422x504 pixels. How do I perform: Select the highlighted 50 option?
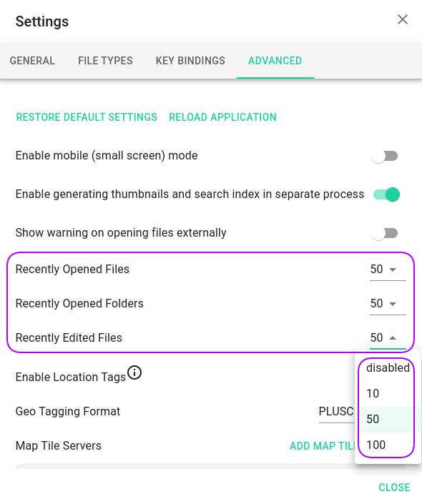(x=388, y=420)
